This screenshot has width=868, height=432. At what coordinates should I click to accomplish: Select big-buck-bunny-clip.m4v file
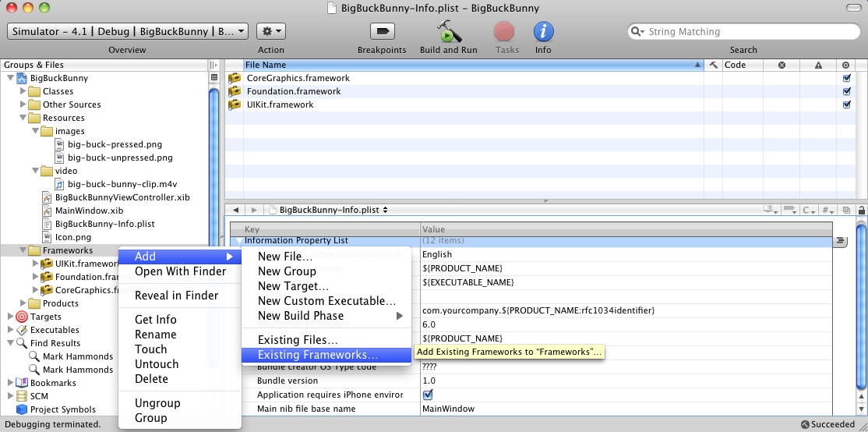[122, 185]
